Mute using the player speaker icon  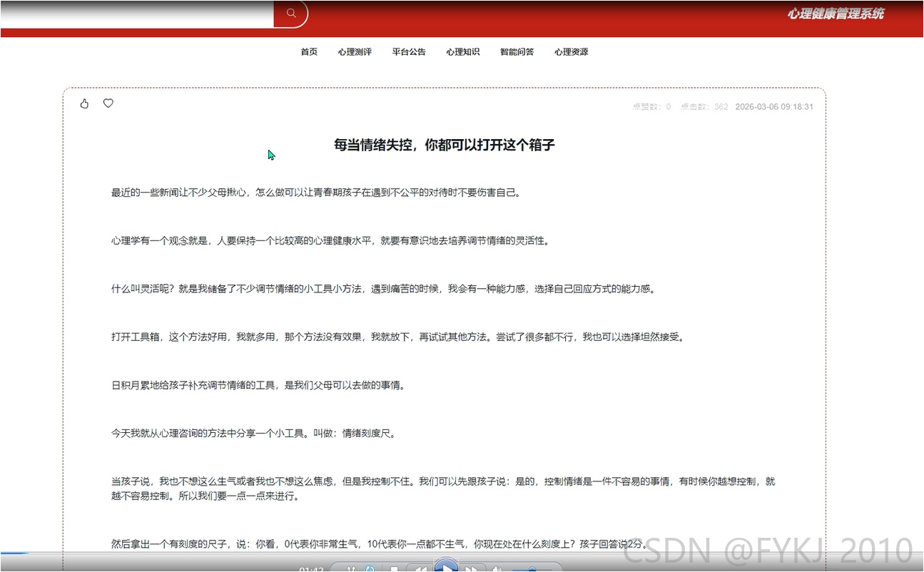[497, 569]
